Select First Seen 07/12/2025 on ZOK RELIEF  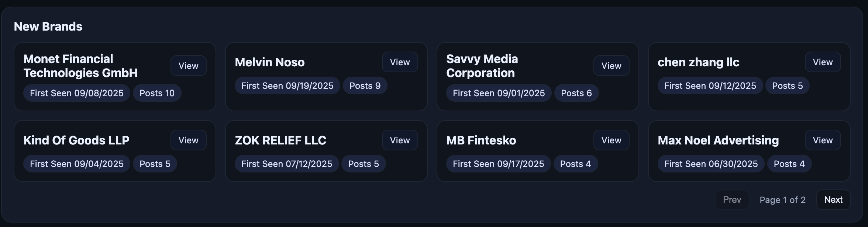[287, 164]
